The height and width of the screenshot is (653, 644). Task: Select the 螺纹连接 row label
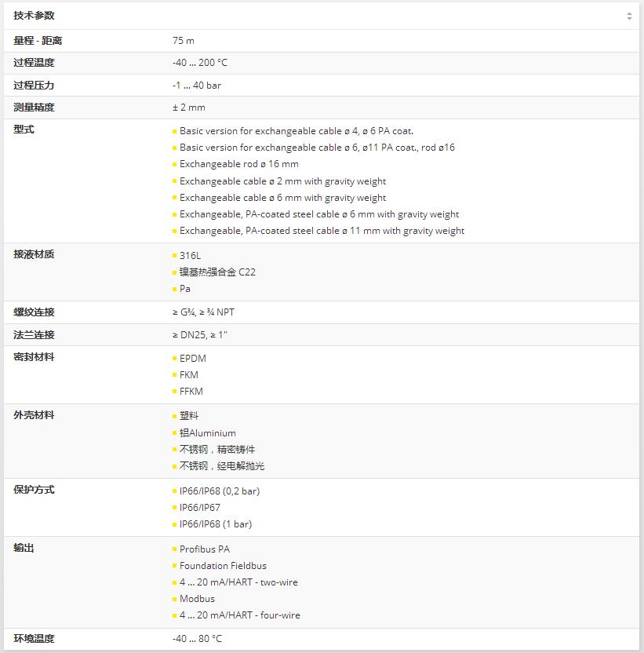pos(35,312)
